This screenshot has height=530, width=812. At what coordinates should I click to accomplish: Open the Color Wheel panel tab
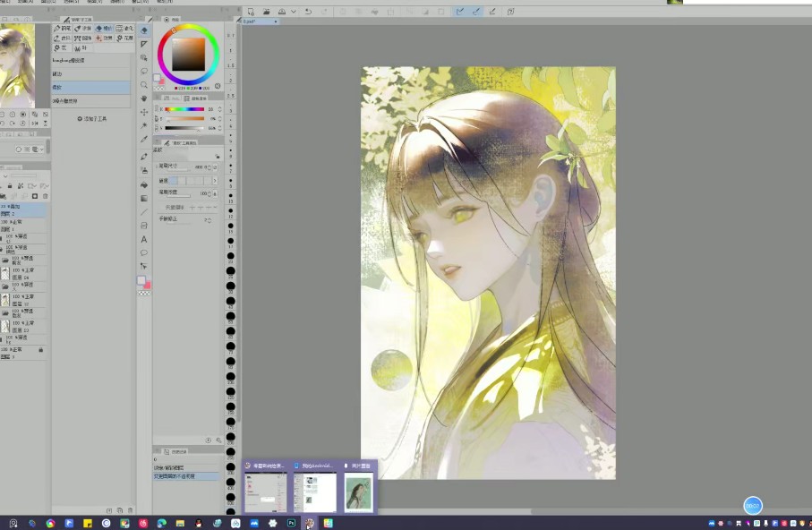tap(172, 19)
